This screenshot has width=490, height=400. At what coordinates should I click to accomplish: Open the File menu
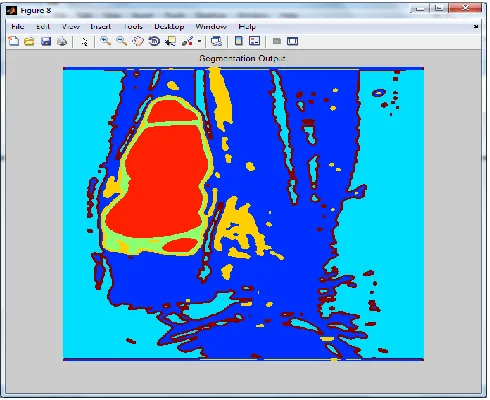[x=18, y=27]
